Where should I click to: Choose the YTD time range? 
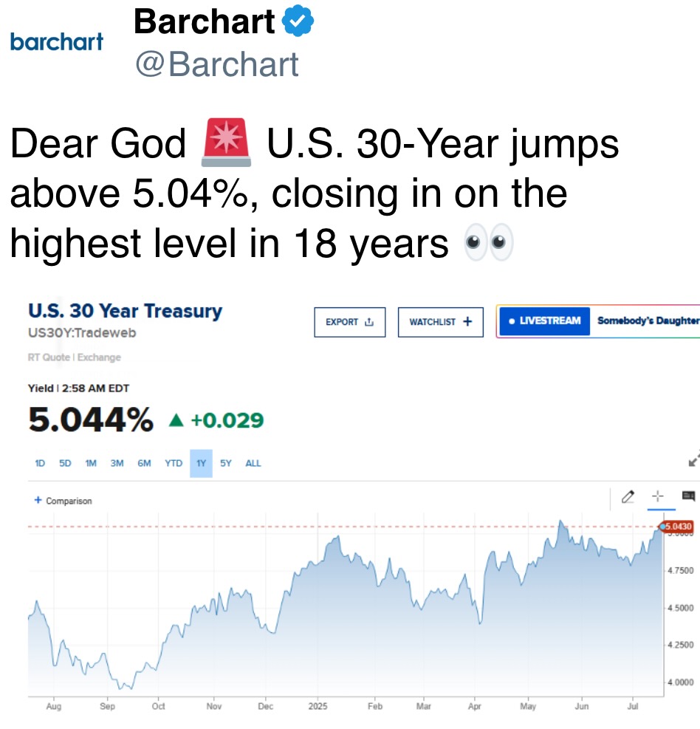174,463
